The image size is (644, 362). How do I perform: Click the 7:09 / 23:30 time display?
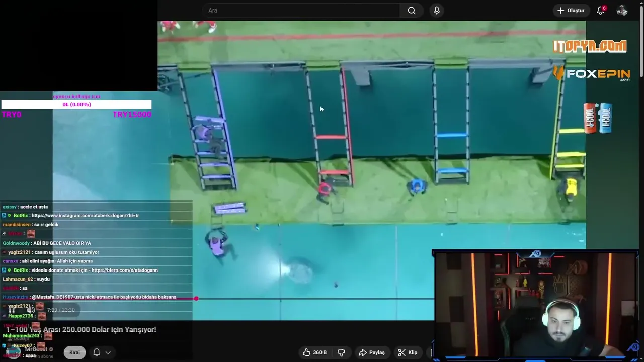(x=61, y=310)
